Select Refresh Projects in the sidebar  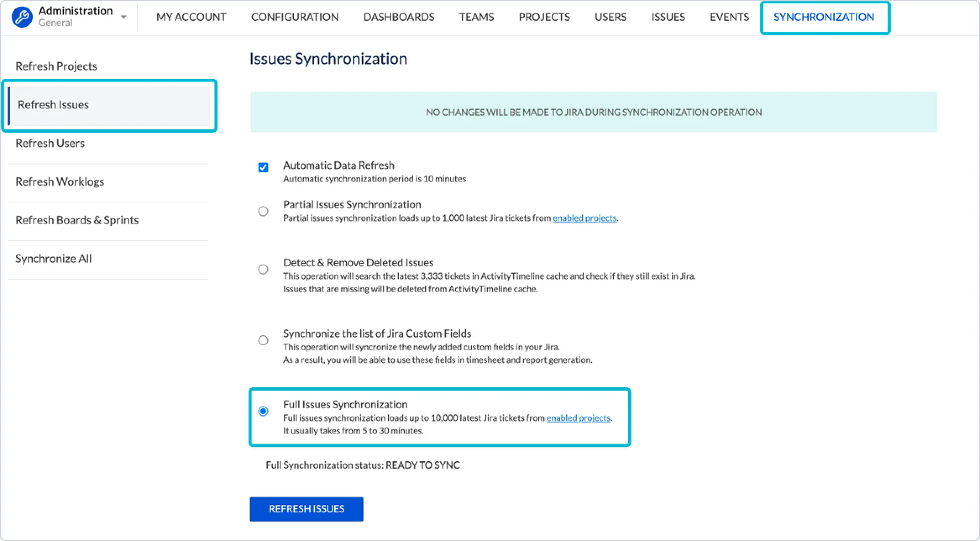56,66
